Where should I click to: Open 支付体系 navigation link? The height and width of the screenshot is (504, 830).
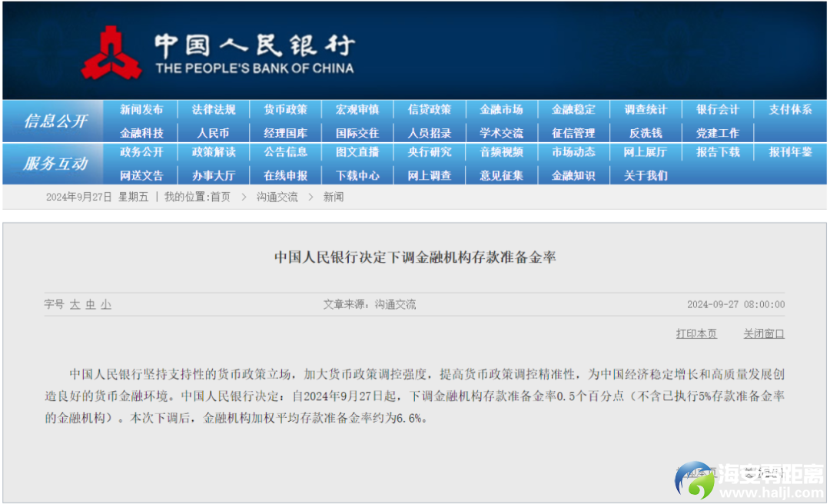pyautogui.click(x=790, y=110)
